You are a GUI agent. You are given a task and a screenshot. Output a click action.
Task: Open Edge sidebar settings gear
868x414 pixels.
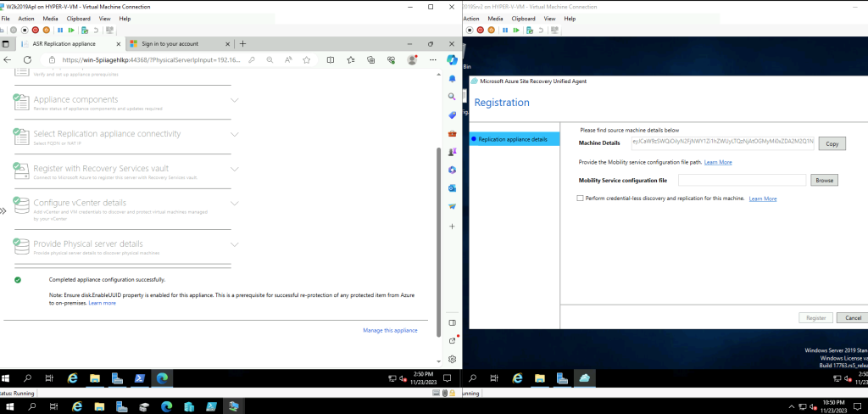[453, 359]
